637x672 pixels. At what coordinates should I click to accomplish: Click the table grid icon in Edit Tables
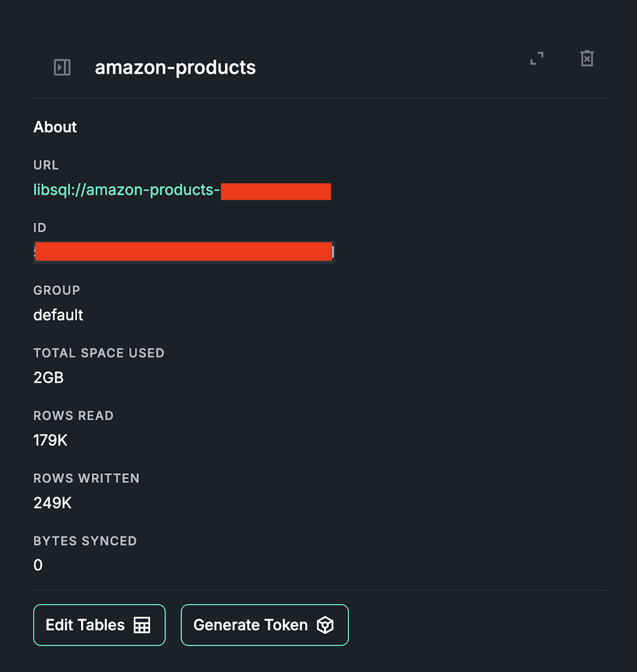142,625
